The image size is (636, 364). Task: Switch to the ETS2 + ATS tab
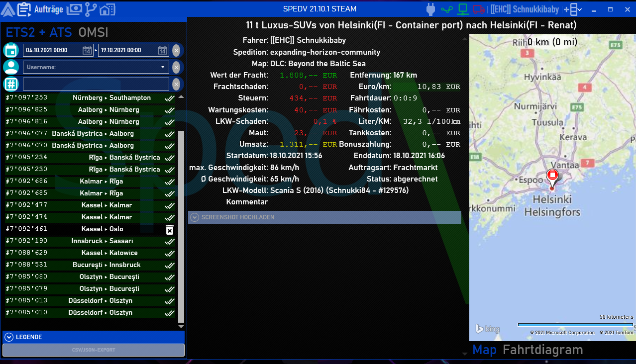pos(40,32)
